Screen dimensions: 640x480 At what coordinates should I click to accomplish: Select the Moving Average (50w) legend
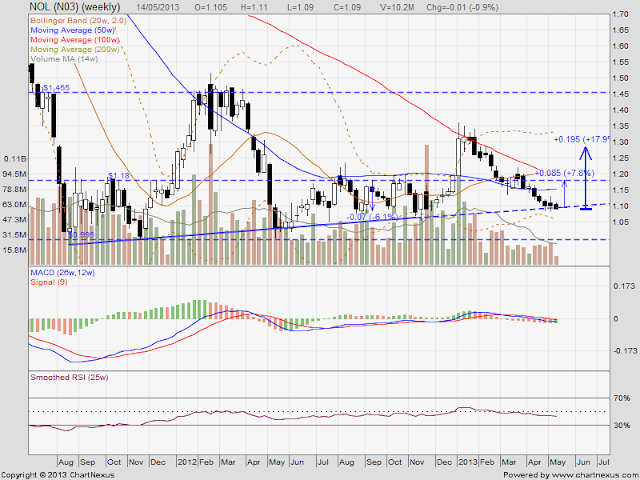pos(73,30)
